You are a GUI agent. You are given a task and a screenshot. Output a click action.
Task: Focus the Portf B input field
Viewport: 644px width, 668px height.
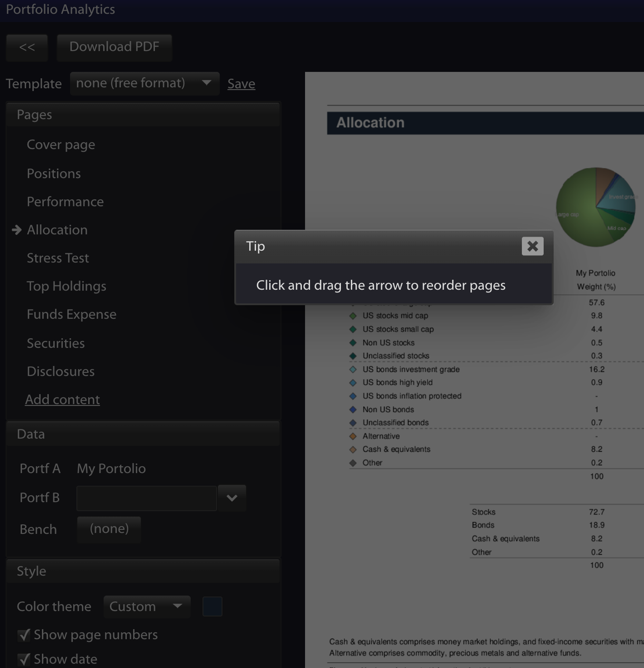click(x=147, y=498)
